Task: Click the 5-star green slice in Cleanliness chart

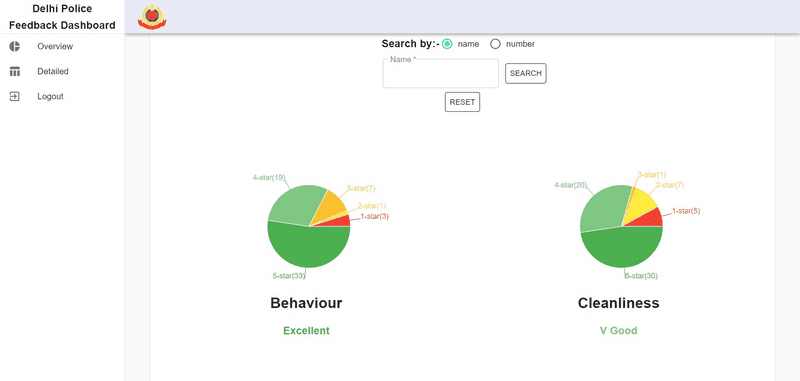Action: (x=621, y=248)
